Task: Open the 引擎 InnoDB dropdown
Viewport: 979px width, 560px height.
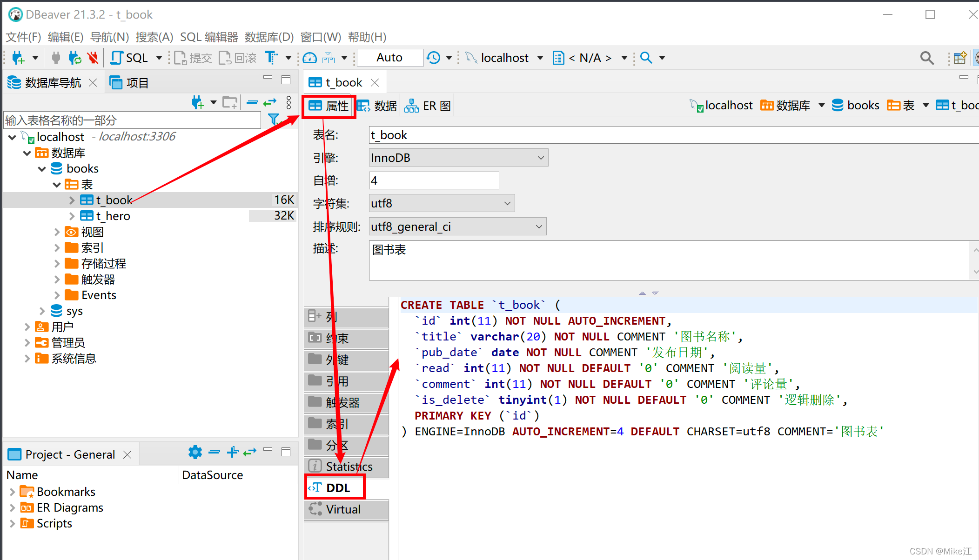Action: (x=458, y=158)
